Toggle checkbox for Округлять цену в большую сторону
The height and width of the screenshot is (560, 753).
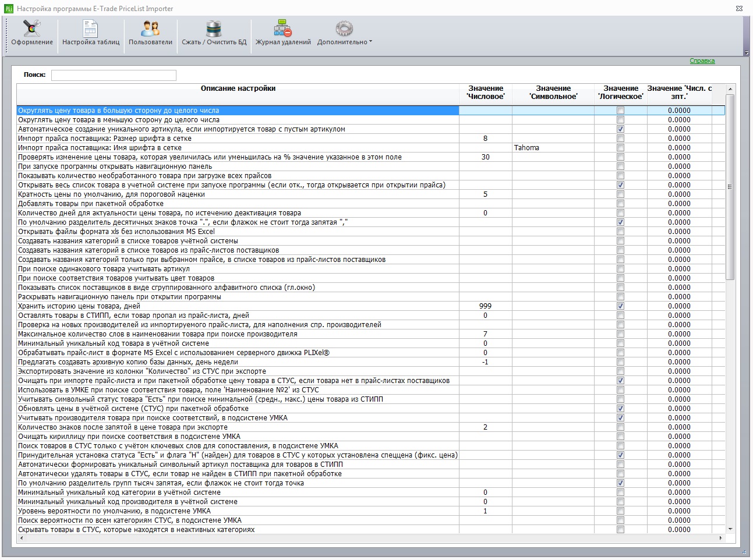620,111
